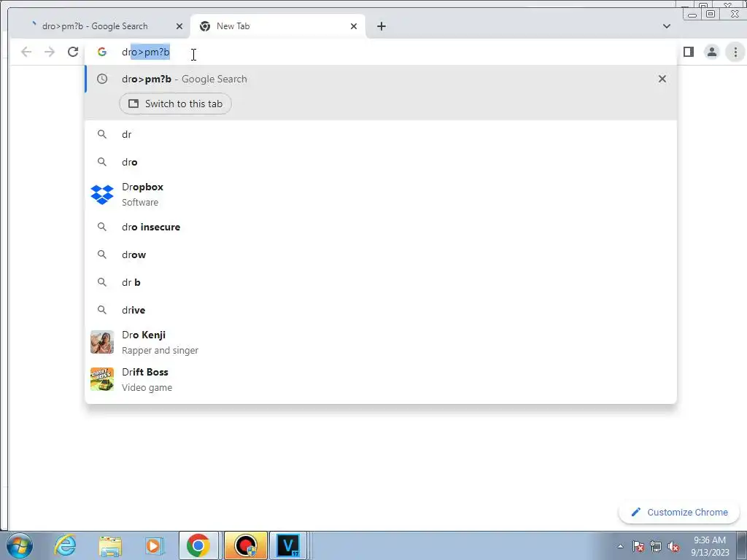Expand the tab search chevron
This screenshot has height=560, width=747.
(667, 26)
